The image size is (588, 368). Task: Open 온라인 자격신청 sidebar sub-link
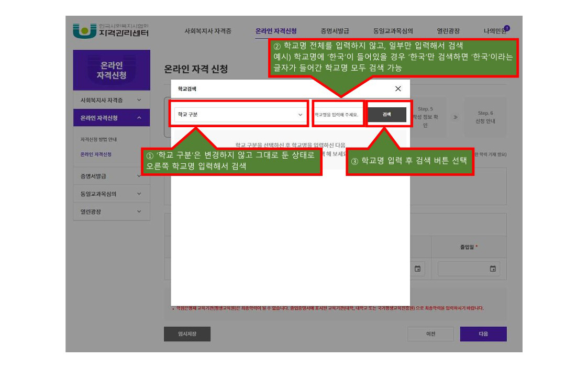96,154
